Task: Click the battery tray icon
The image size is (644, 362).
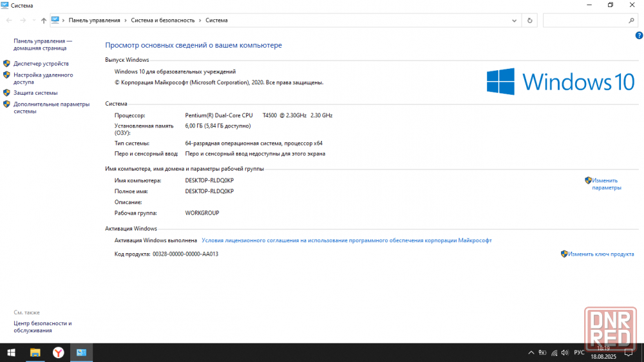Action: [542, 352]
